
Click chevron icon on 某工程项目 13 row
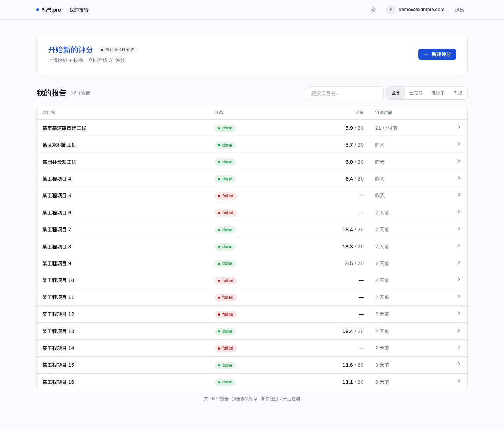459,331
